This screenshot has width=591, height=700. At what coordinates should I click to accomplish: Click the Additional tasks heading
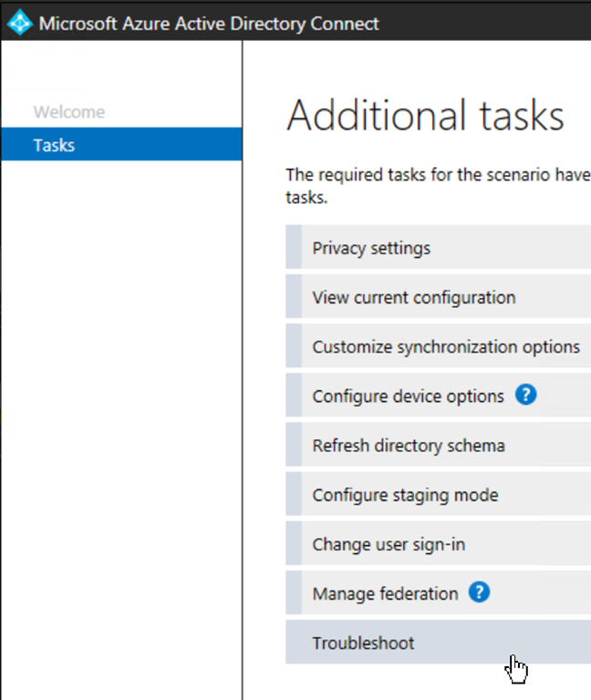(x=425, y=115)
